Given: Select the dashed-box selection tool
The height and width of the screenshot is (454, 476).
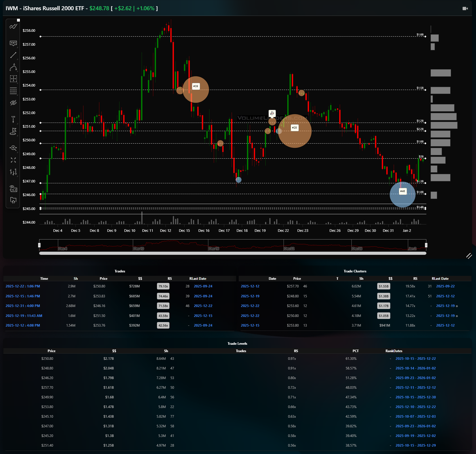Looking at the screenshot, I should pos(13,79).
